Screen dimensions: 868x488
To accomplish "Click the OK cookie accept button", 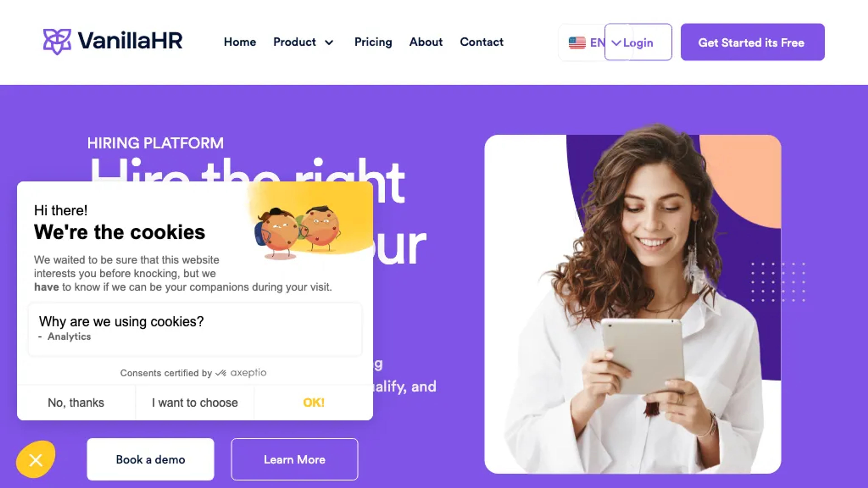I will coord(313,402).
